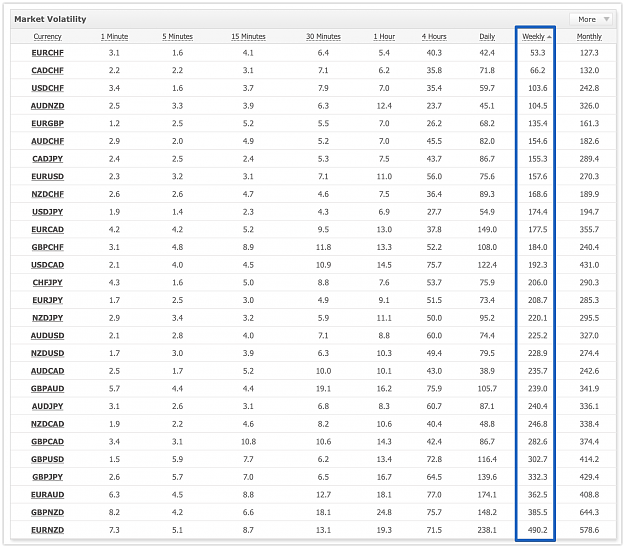Select GBPNZD monthly value 644.3
Viewport: 625px width, 548px height.
point(589,512)
